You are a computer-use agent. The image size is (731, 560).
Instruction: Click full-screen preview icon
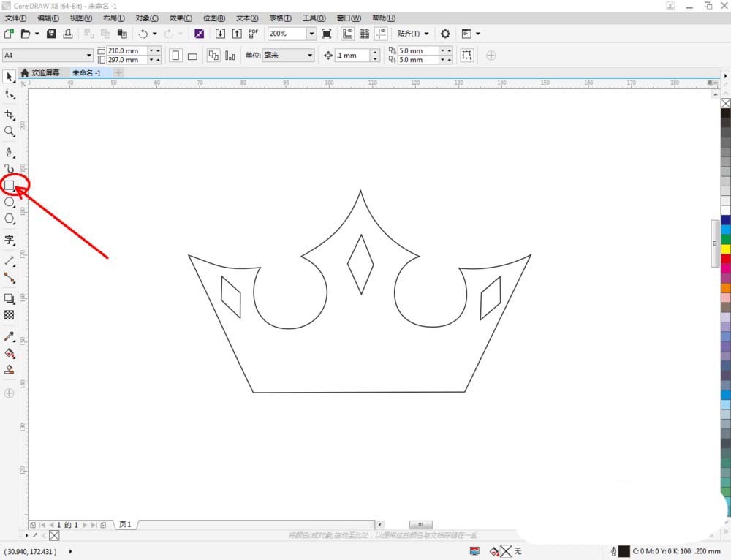pyautogui.click(x=327, y=34)
